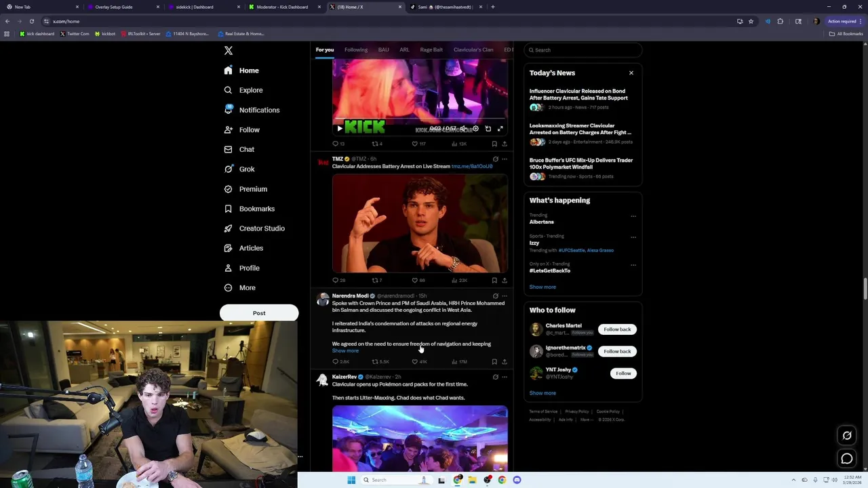Open Discord from the taskbar
The width and height of the screenshot is (868, 488).
pyautogui.click(x=517, y=480)
